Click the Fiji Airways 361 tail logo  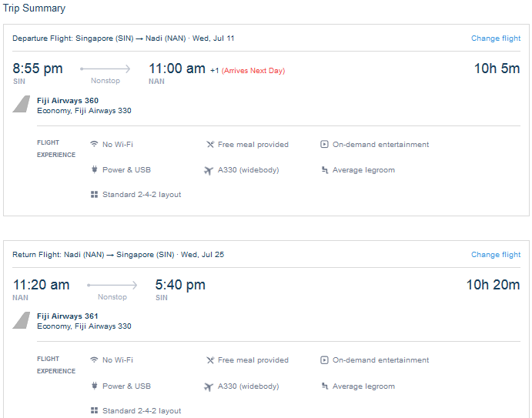tap(22, 320)
